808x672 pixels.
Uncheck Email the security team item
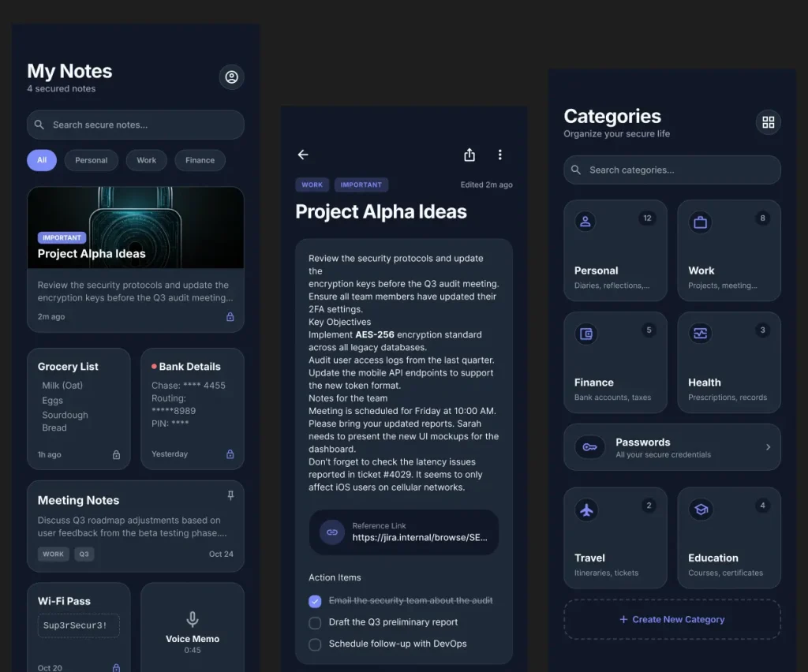pos(315,601)
